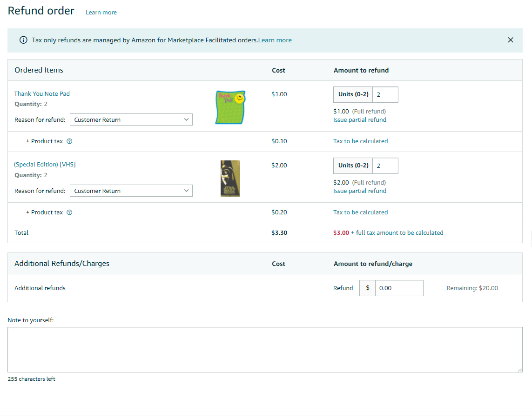Image resolution: width=532 pixels, height=418 pixels.
Task: Open the Thank You Note Pad product link
Action: pyautogui.click(x=42, y=94)
